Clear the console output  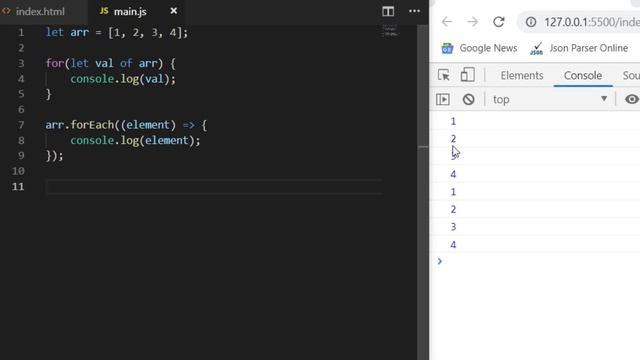(469, 99)
